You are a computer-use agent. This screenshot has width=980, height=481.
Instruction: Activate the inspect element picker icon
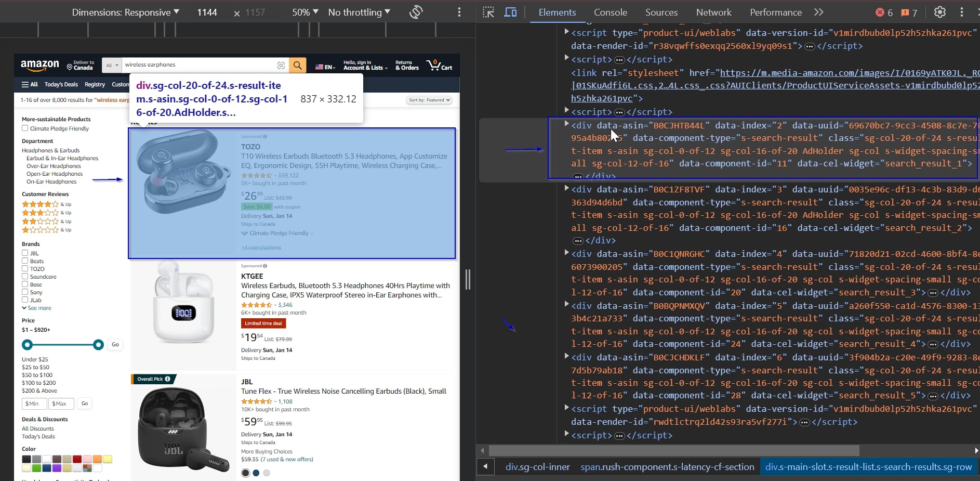(x=488, y=12)
